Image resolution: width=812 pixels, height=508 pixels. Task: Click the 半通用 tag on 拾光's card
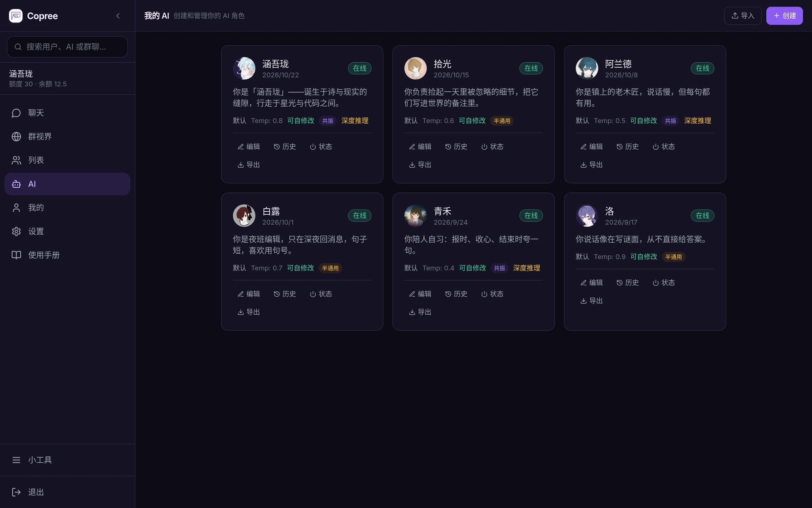[502, 121]
